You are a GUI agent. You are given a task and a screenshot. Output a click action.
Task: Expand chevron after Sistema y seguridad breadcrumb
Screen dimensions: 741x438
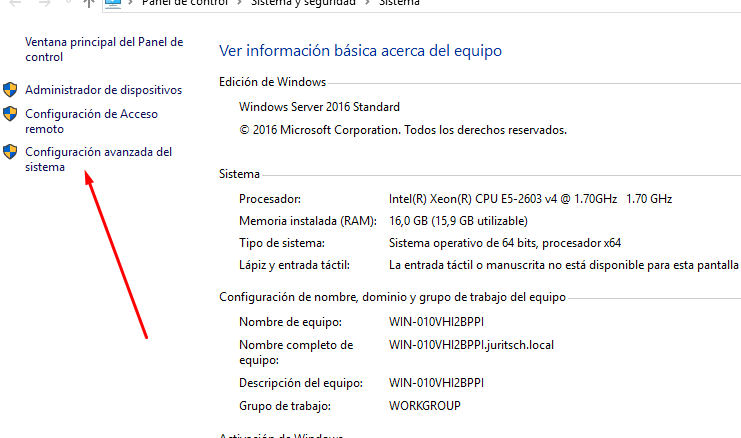click(367, 3)
